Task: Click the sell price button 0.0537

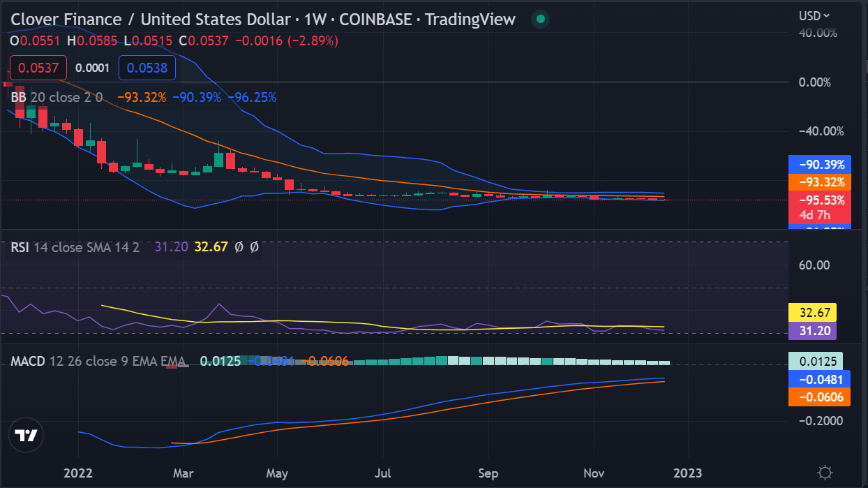Action: 37,68
